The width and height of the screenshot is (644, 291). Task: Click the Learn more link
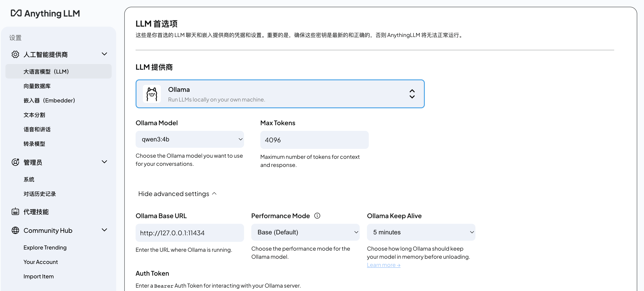point(383,265)
